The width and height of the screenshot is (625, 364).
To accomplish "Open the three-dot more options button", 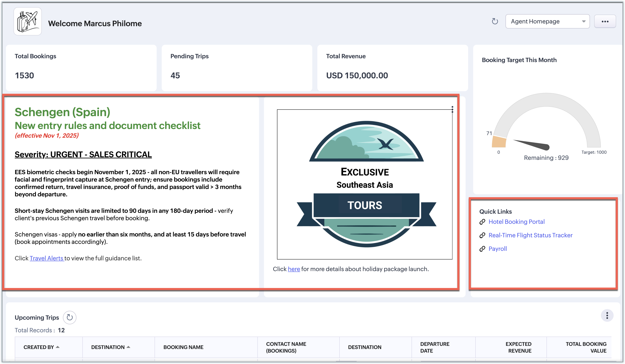I will tap(605, 22).
